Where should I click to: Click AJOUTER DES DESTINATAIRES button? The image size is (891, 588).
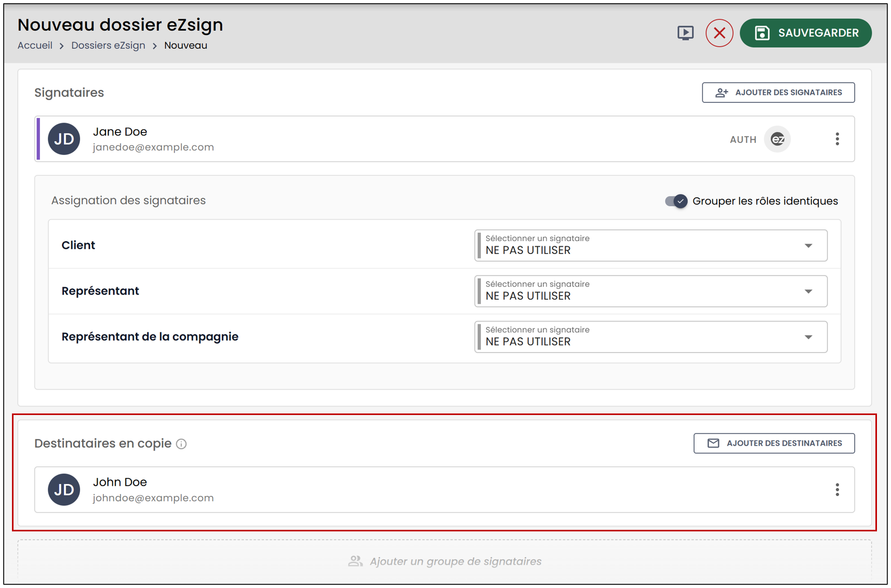click(x=774, y=443)
